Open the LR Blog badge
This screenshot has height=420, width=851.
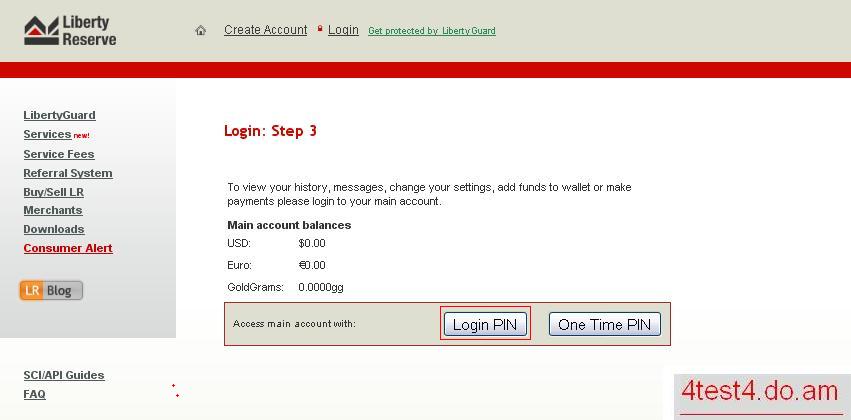click(x=51, y=290)
